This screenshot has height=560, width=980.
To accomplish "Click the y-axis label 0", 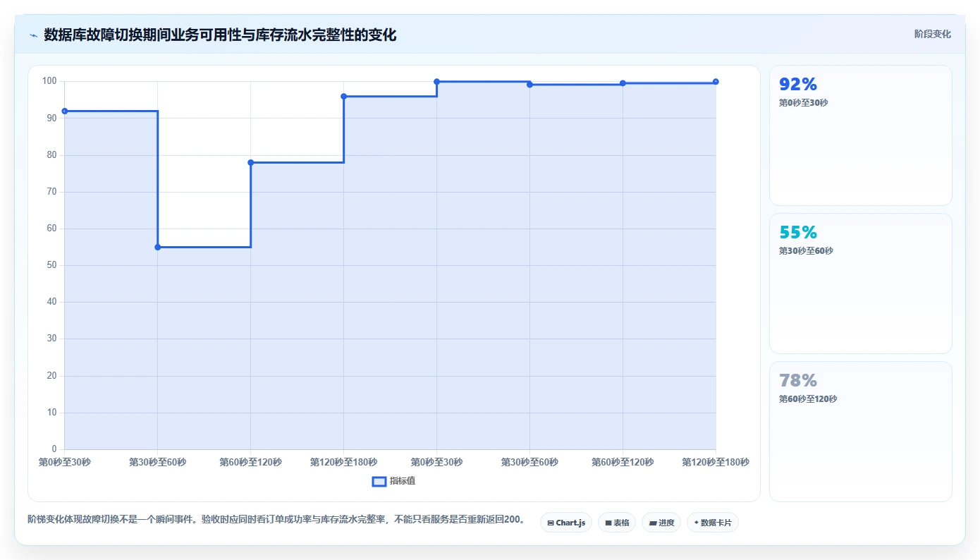I will tap(54, 449).
